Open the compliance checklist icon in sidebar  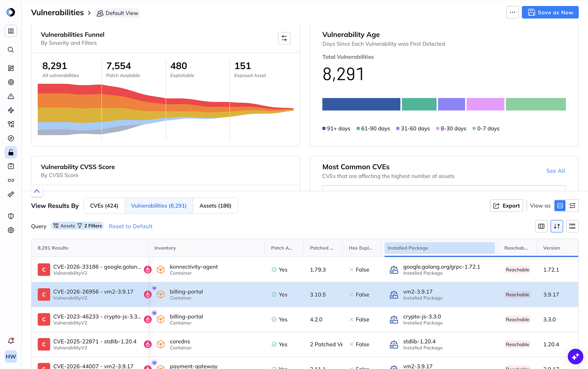pyautogui.click(x=11, y=166)
